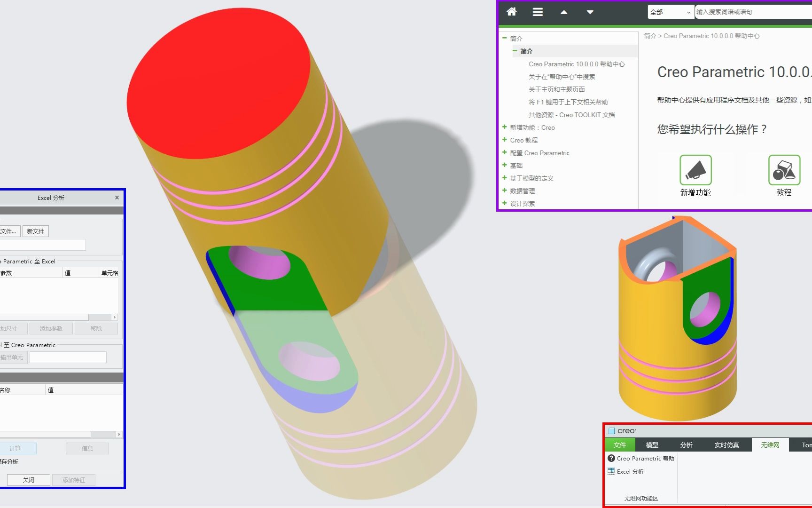This screenshot has height=508, width=812.
Task: Click the Creo Parametric 帮助 question-mark icon
Action: [x=611, y=458]
